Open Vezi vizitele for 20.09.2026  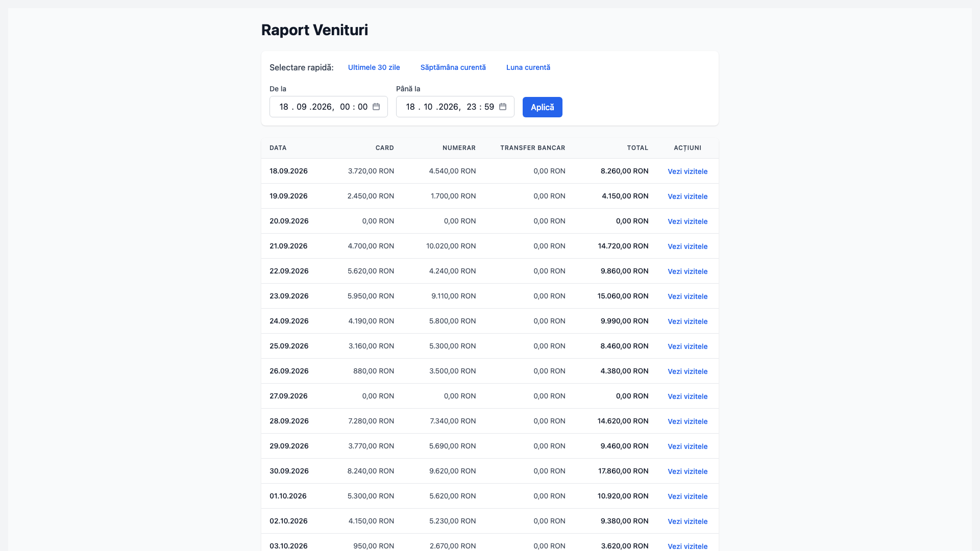pyautogui.click(x=688, y=221)
